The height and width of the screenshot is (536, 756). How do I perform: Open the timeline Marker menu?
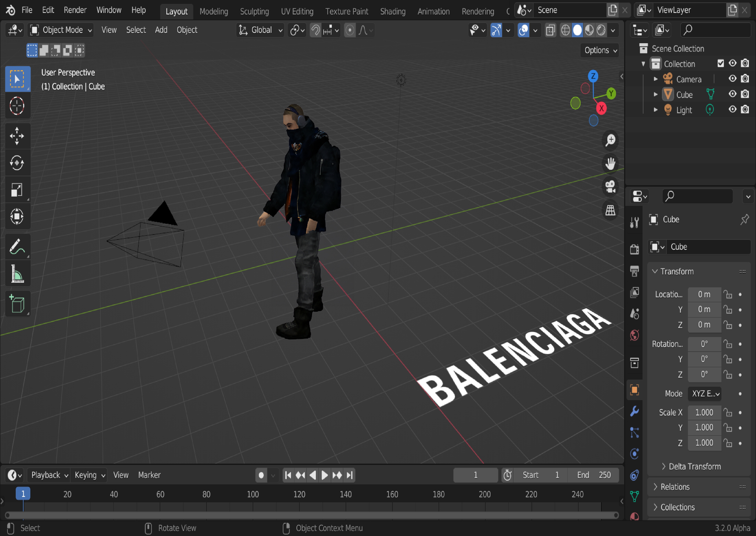point(149,475)
